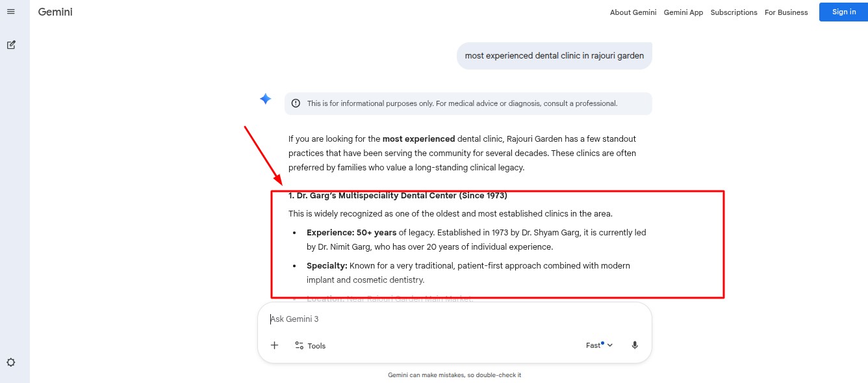This screenshot has height=383, width=868.
Task: Go to Gemini App page
Action: pyautogui.click(x=683, y=12)
